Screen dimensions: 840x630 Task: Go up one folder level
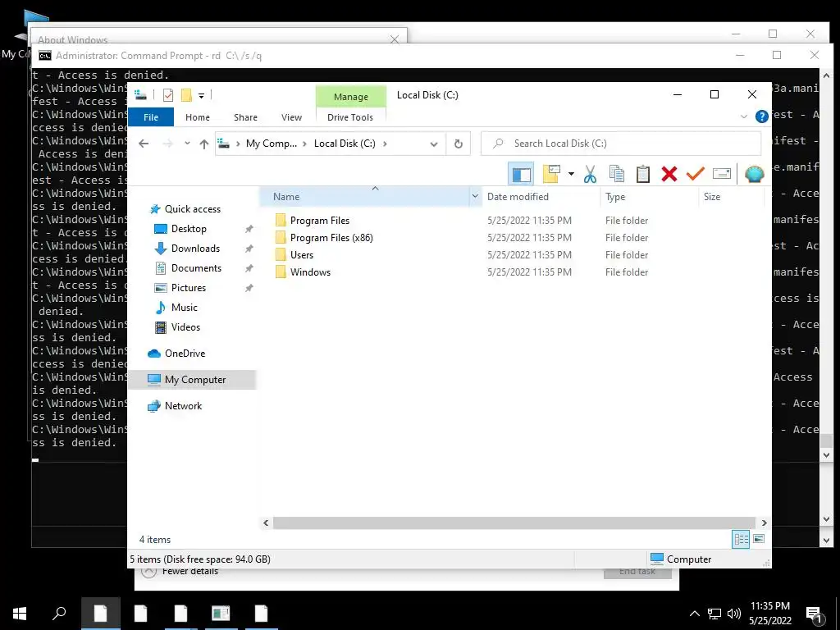(x=203, y=144)
